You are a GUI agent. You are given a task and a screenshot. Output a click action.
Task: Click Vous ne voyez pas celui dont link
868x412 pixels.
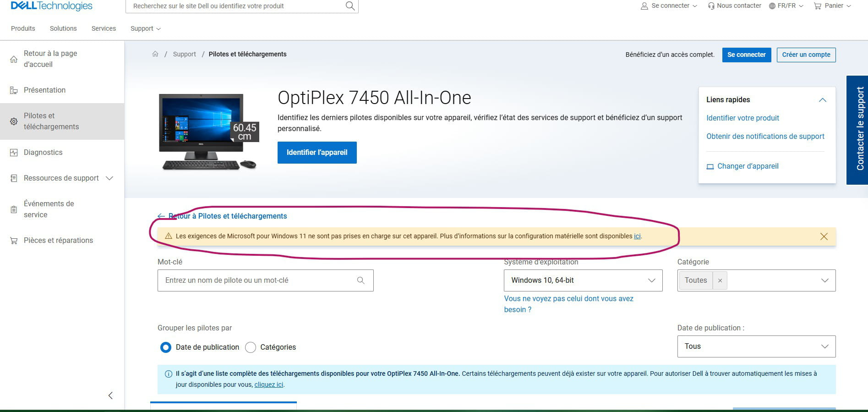569,304
